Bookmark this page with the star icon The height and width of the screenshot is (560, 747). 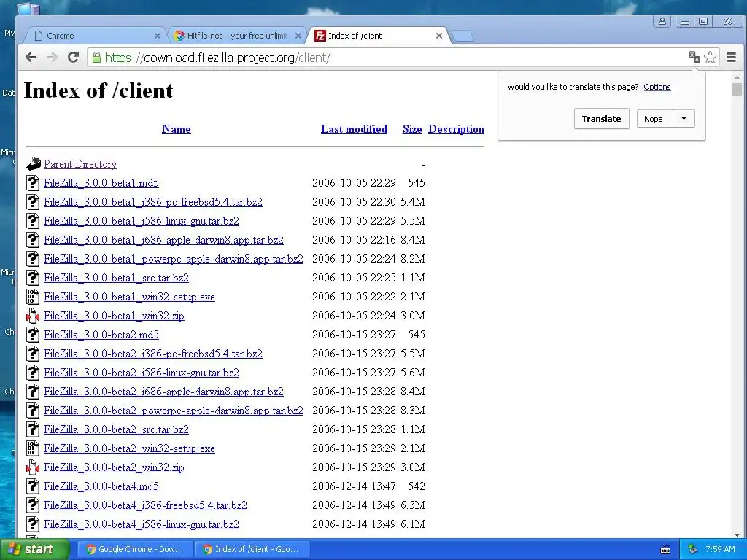coord(710,58)
